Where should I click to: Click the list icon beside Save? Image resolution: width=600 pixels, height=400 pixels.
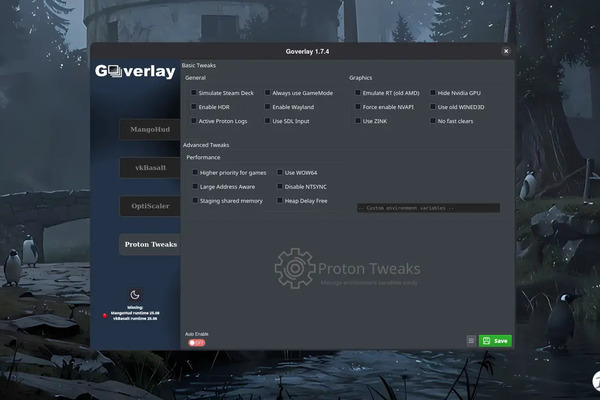pyautogui.click(x=471, y=341)
